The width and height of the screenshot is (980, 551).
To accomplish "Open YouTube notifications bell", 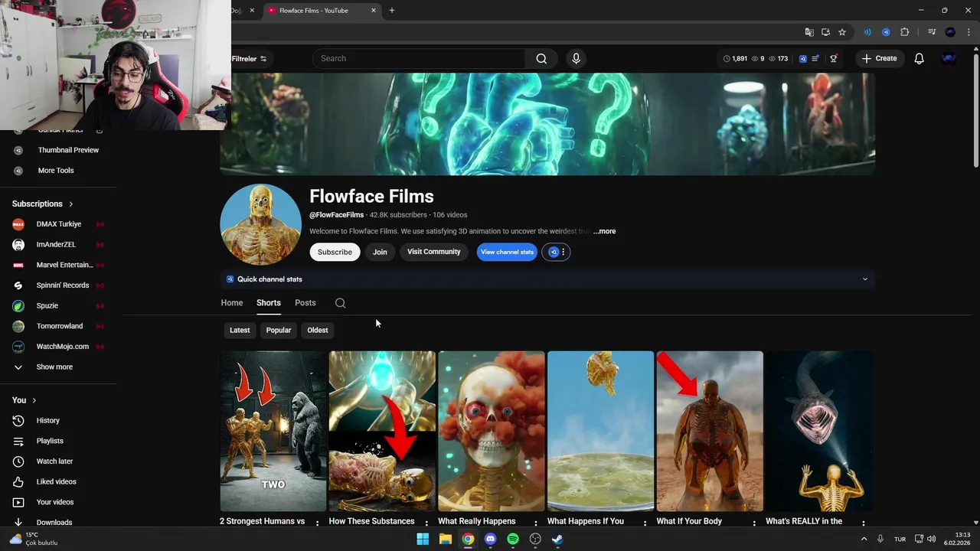I will click(x=920, y=59).
